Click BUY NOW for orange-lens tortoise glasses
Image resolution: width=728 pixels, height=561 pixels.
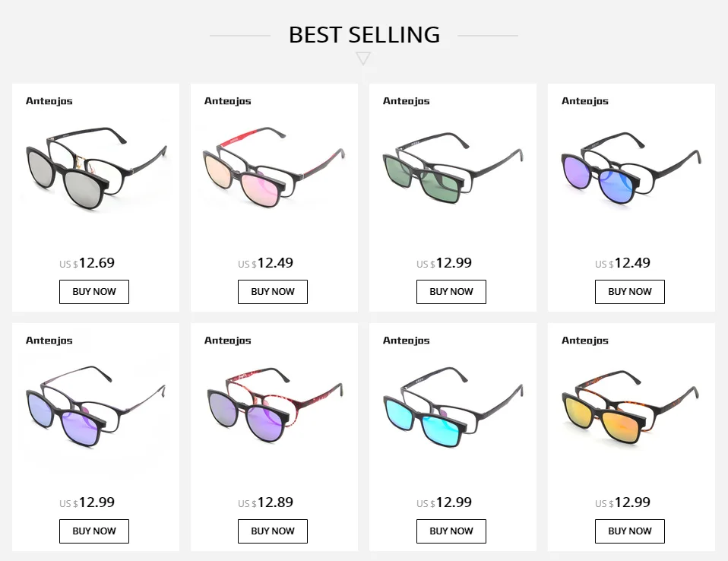click(630, 531)
